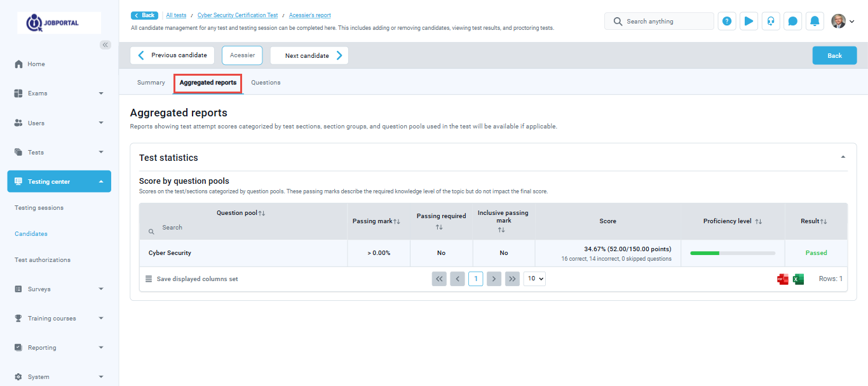Sort by Question pool column arrows

[262, 213]
